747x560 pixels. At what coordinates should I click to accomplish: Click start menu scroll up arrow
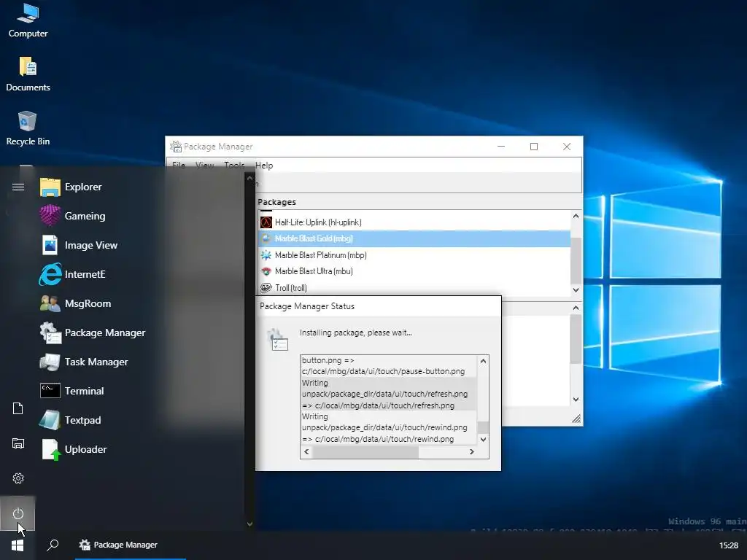[249, 178]
